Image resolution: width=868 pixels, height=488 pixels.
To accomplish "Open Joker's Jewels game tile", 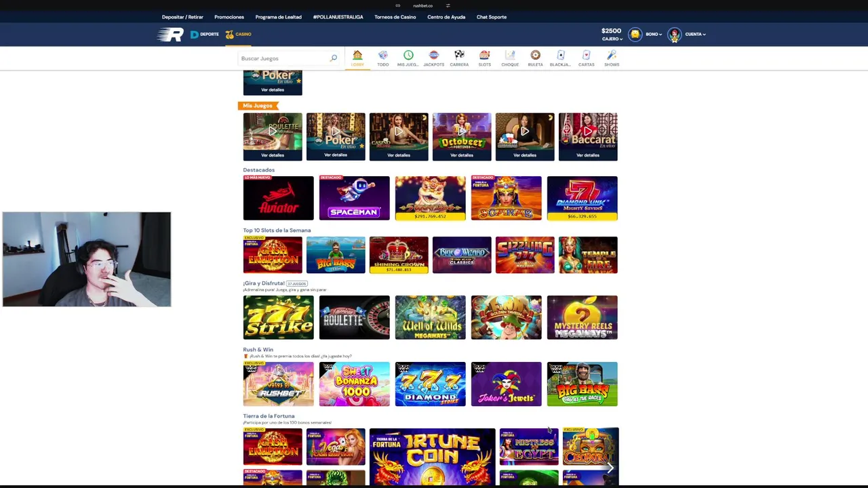I will [x=507, y=384].
